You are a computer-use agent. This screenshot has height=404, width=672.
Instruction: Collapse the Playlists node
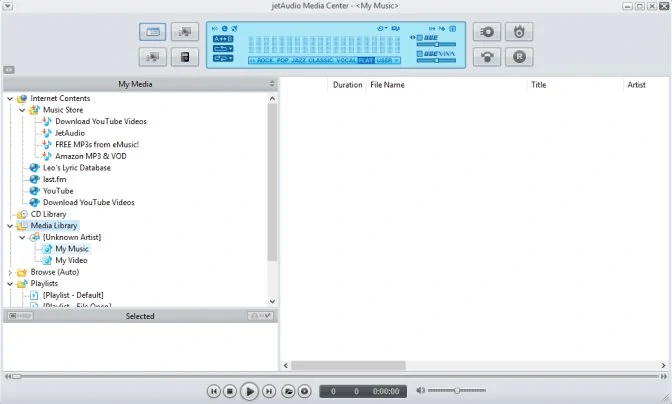(x=10, y=284)
